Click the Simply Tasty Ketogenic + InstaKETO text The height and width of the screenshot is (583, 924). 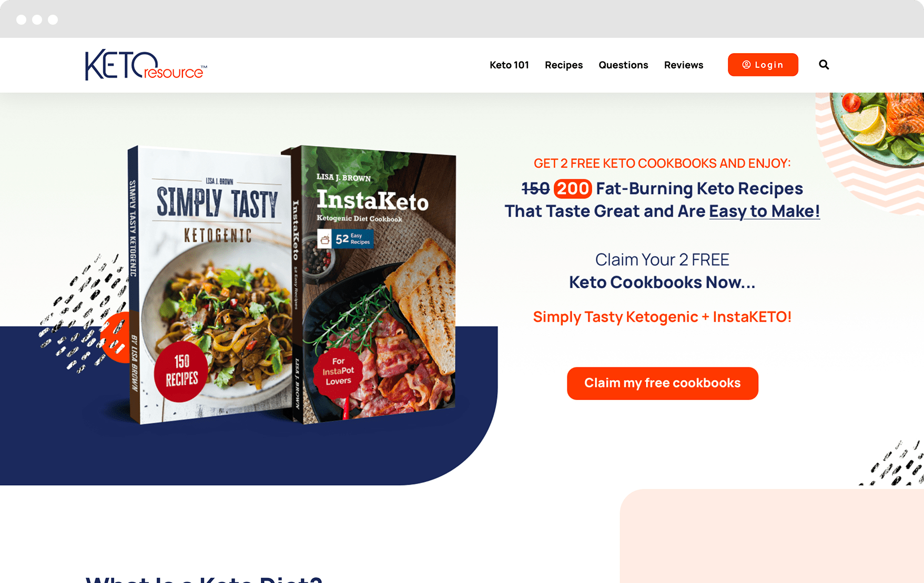coord(662,316)
